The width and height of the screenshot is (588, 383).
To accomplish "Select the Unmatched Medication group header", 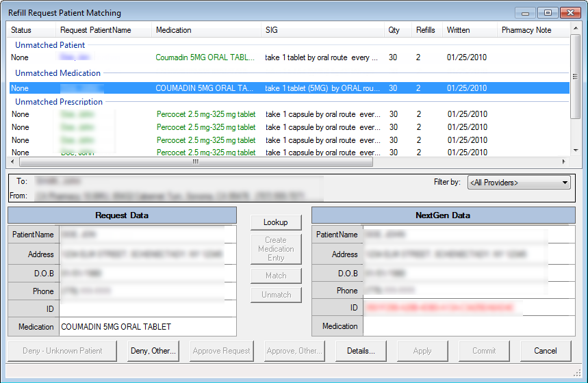I will [57, 73].
